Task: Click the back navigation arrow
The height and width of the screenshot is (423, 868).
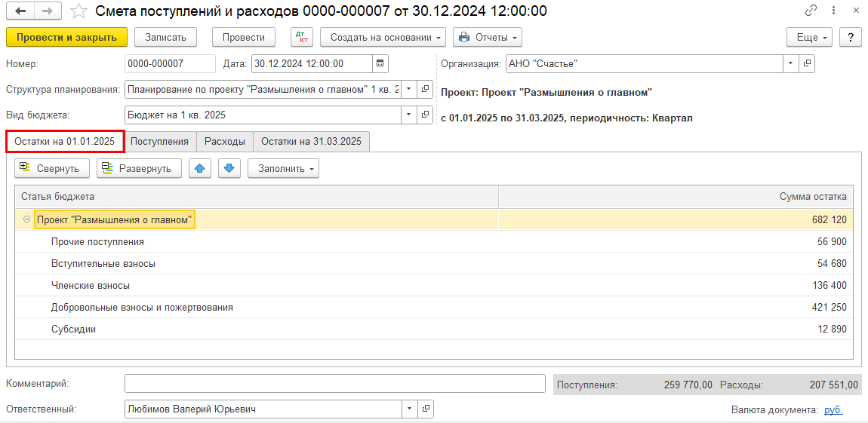Action: 20,11
